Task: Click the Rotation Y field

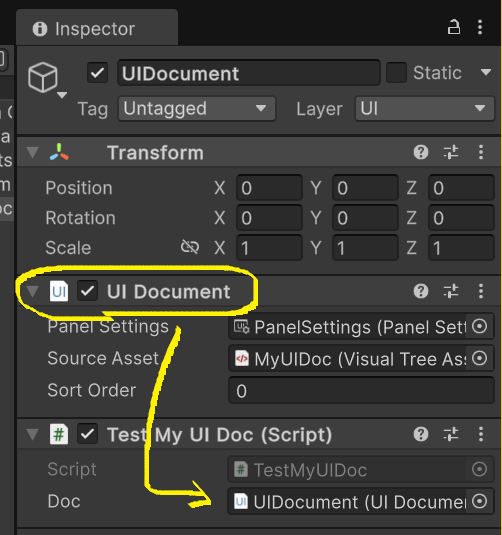Action: click(x=365, y=218)
